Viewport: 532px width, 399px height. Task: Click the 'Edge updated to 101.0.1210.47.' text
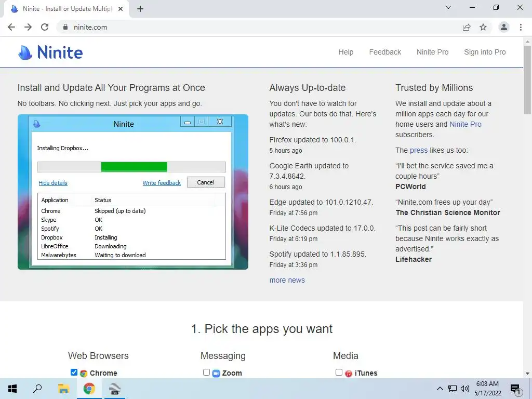point(321,202)
